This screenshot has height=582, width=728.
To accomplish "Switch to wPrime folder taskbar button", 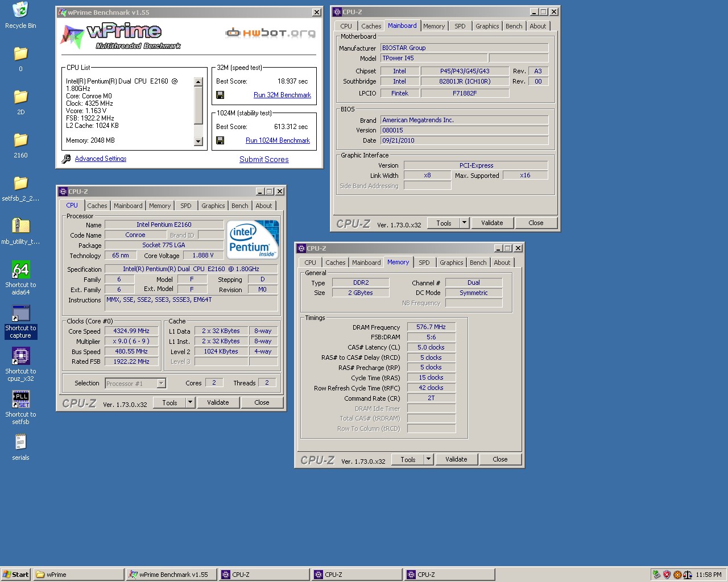I will 79,575.
